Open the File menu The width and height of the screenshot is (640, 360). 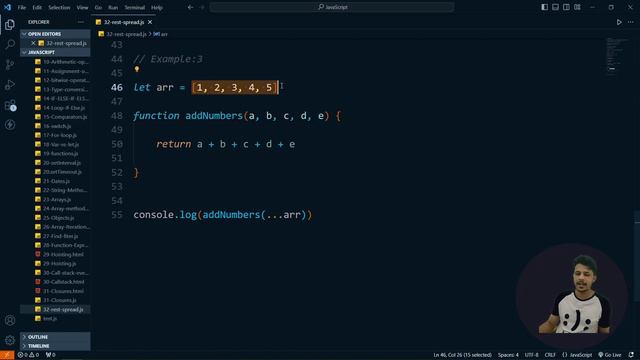pyautogui.click(x=22, y=7)
